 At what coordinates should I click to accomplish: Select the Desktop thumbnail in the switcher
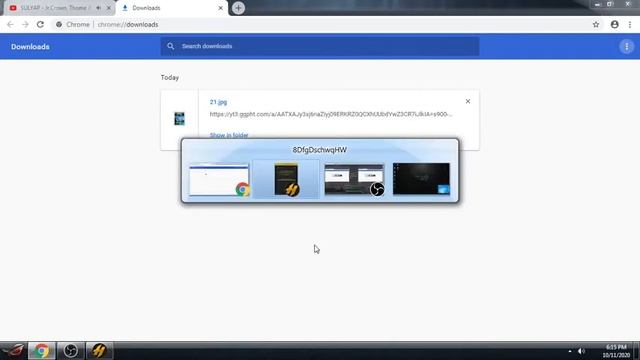[x=421, y=180]
